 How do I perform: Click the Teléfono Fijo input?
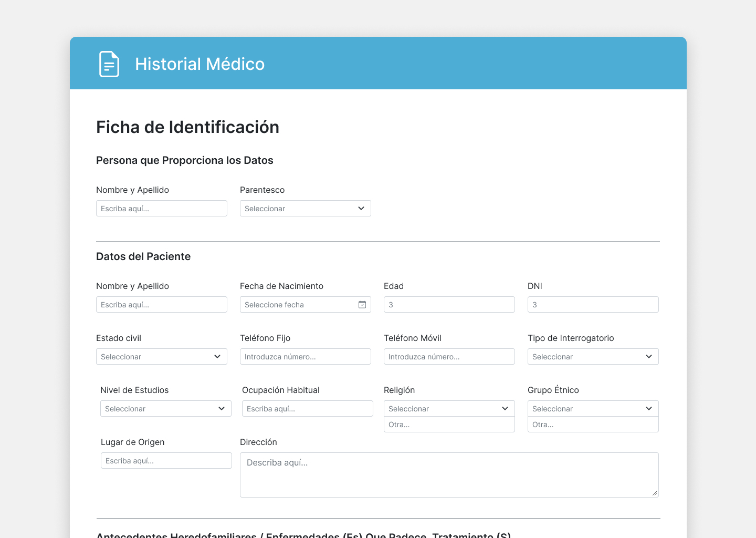[305, 357]
